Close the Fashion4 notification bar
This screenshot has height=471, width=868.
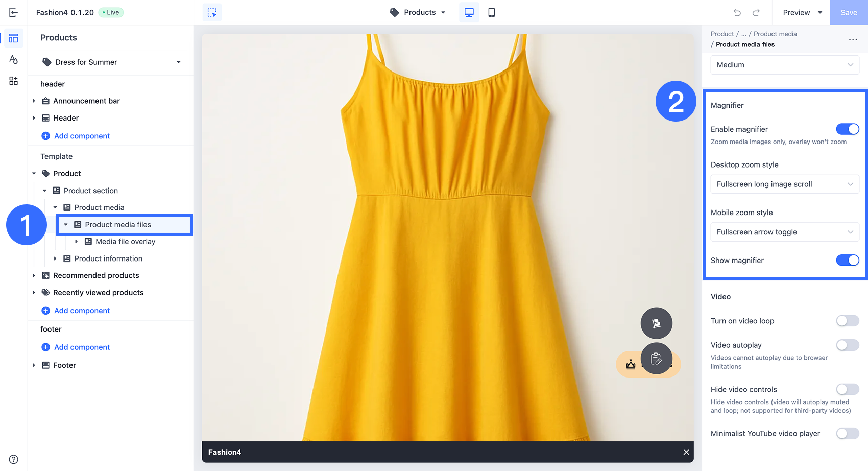coord(686,452)
